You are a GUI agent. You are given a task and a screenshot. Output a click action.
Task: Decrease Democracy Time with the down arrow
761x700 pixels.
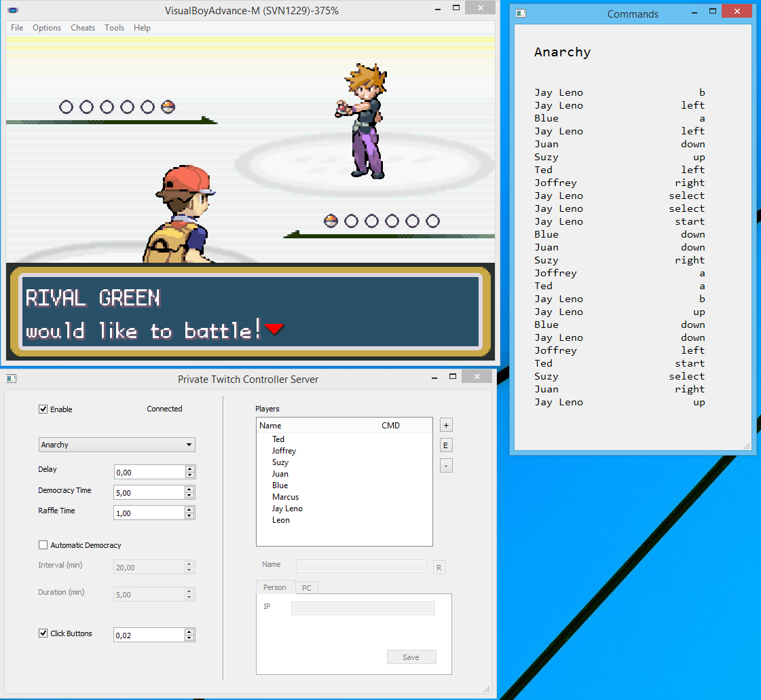(x=190, y=496)
